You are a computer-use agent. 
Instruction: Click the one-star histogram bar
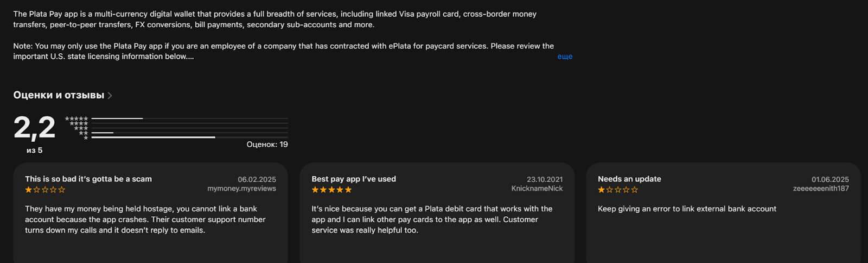[x=189, y=137]
